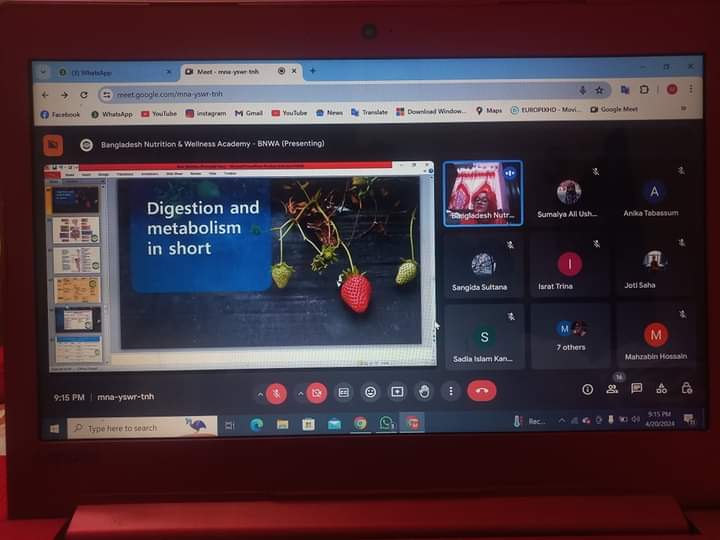Turn on the camera in Meet
The width and height of the screenshot is (720, 540).
(317, 393)
